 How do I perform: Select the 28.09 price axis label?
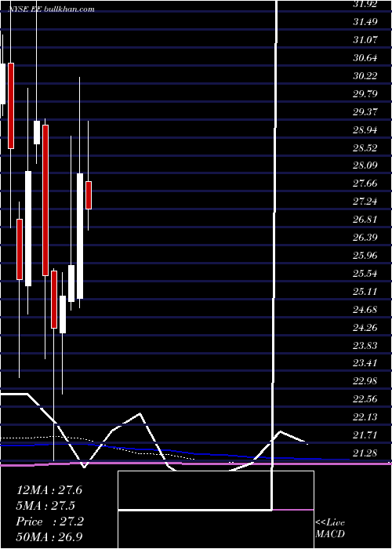coord(365,165)
